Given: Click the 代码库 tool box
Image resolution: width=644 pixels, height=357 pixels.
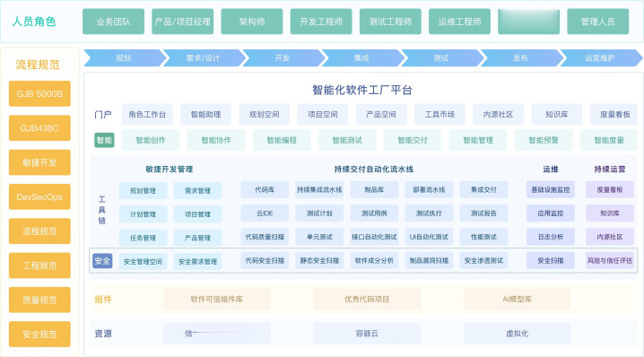Looking at the screenshot, I should click(265, 190).
